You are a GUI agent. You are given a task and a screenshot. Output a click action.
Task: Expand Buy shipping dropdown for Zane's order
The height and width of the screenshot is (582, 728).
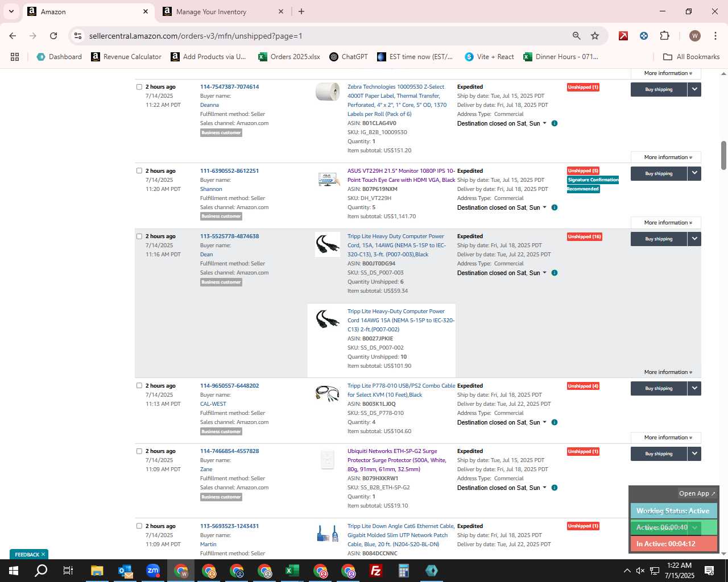pos(694,454)
